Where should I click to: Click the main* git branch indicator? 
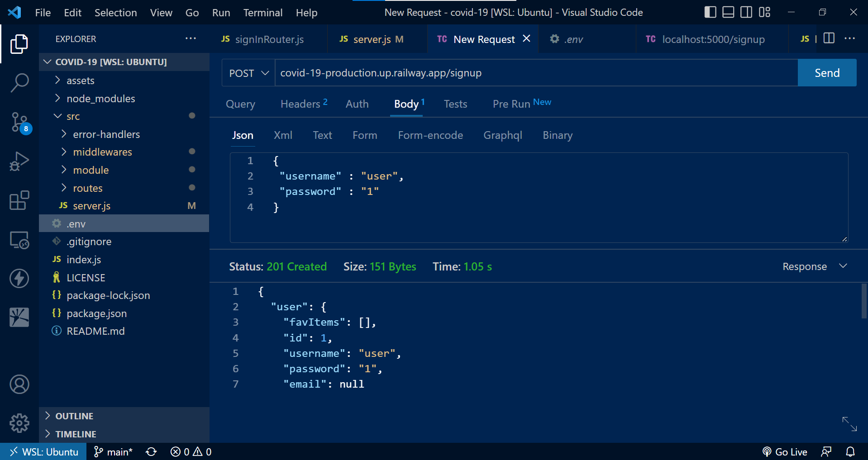tap(113, 452)
